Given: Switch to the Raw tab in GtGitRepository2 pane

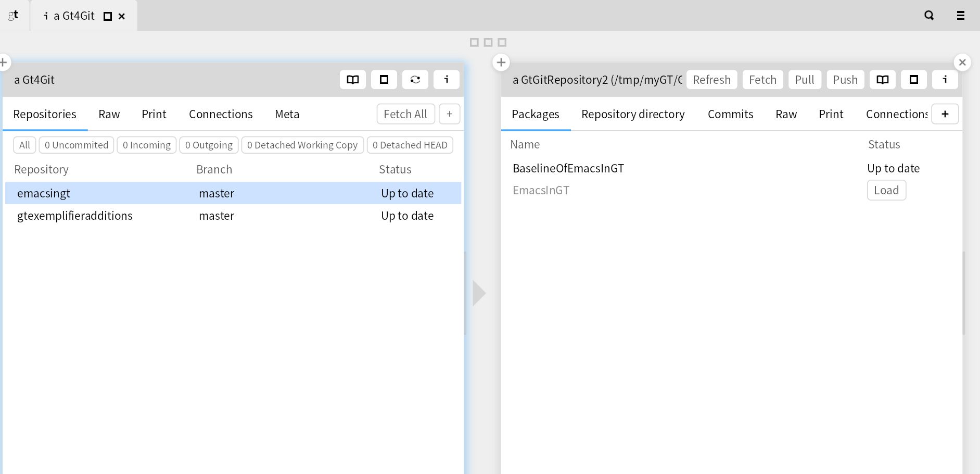Looking at the screenshot, I should (786, 114).
